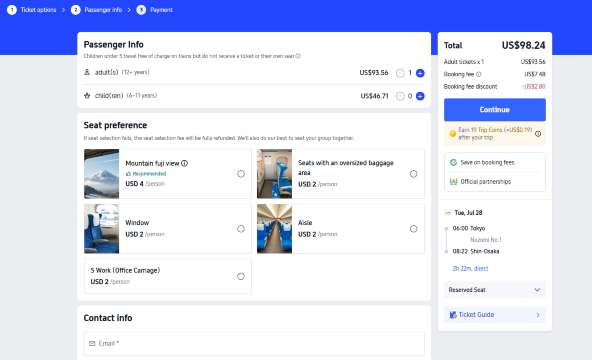Expand the Reserved Seat dropdown
Screen dimensions: 592x360
click(x=495, y=290)
